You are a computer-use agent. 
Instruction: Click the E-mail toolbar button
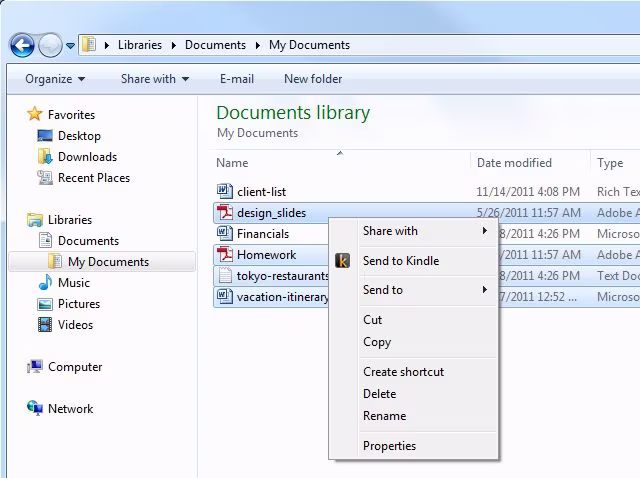pyautogui.click(x=237, y=79)
